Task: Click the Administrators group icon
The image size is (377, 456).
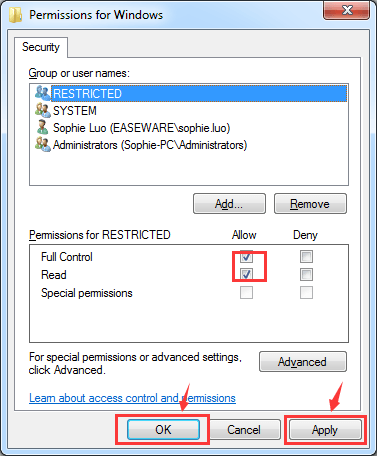Action: [x=43, y=145]
